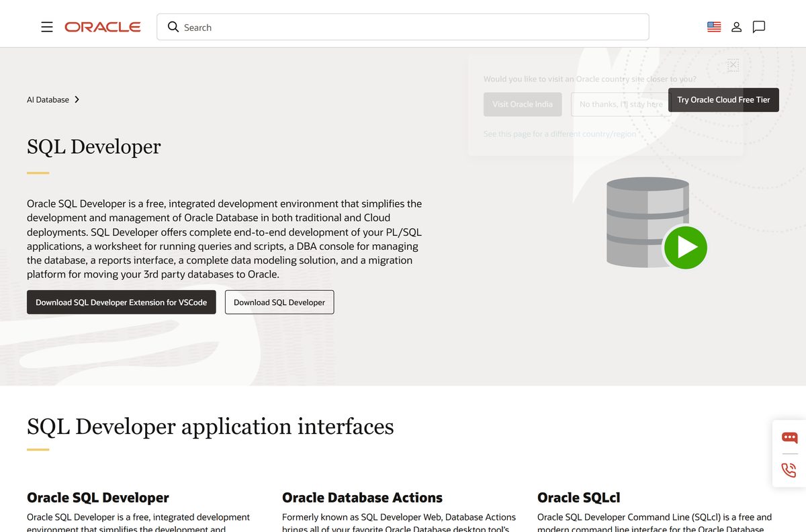The image size is (806, 532).
Task: Click the phone call side icon
Action: pos(789,470)
